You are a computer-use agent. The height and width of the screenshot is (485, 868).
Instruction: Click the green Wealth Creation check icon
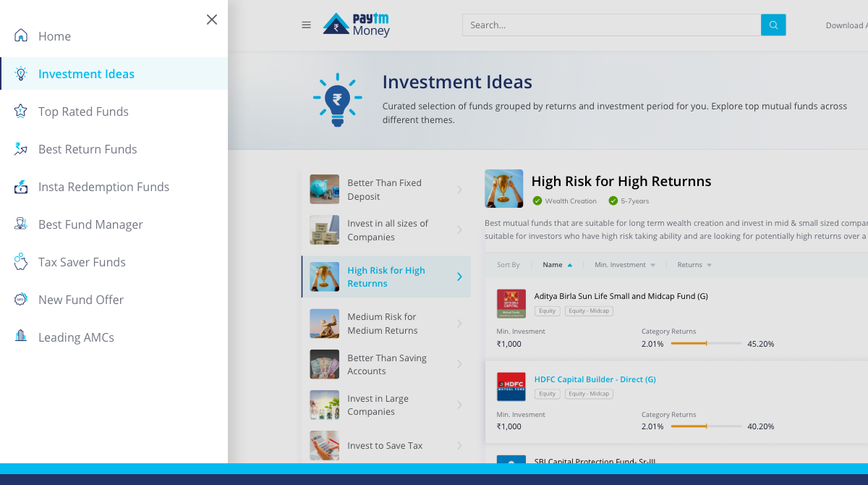pyautogui.click(x=537, y=201)
